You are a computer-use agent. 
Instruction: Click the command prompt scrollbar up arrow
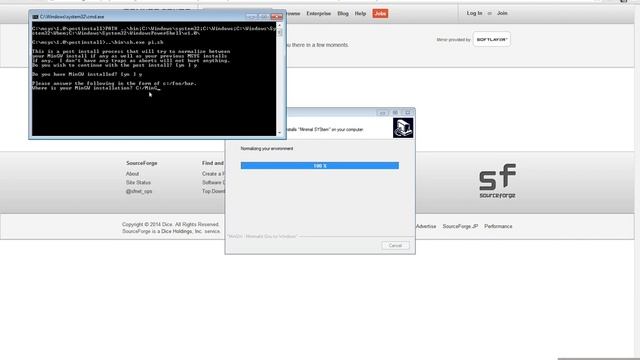[280, 25]
